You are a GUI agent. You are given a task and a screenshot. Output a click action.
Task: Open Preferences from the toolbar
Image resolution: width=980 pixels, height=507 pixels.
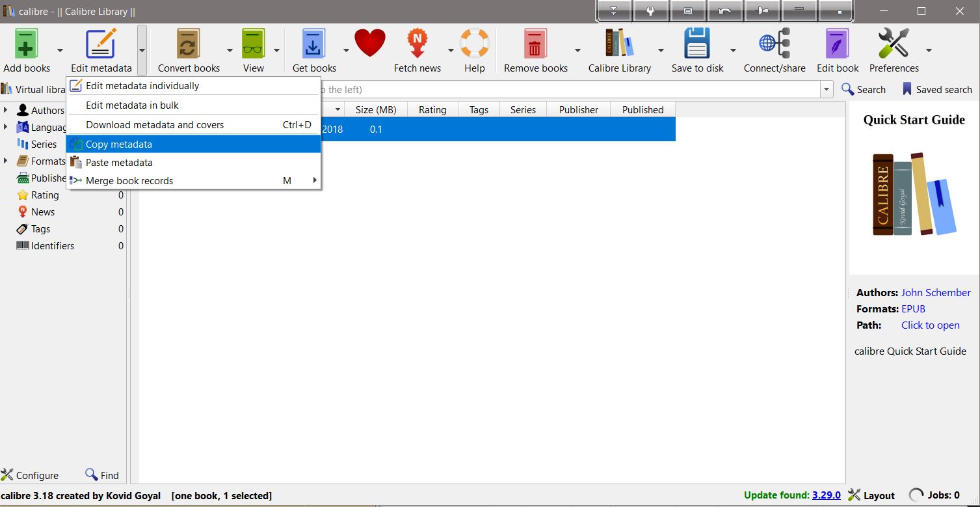pos(894,44)
